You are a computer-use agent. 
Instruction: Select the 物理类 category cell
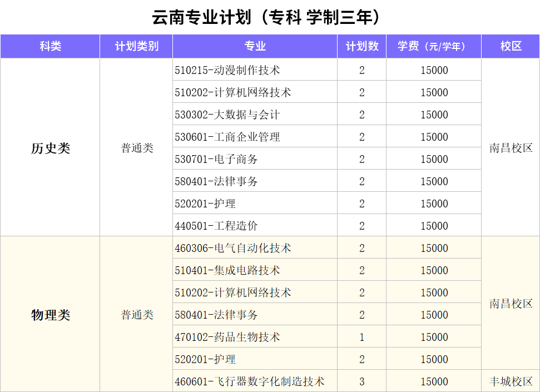tap(51, 315)
